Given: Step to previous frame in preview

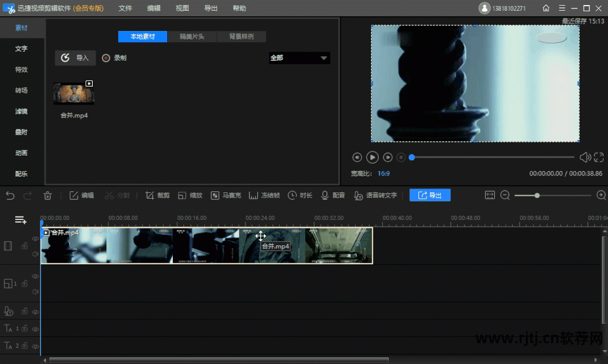Looking at the screenshot, I should pyautogui.click(x=357, y=157).
